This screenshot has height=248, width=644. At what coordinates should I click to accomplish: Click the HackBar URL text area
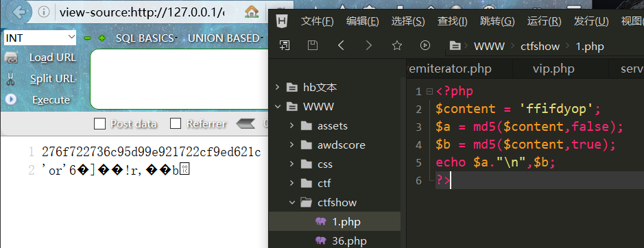pos(180,79)
